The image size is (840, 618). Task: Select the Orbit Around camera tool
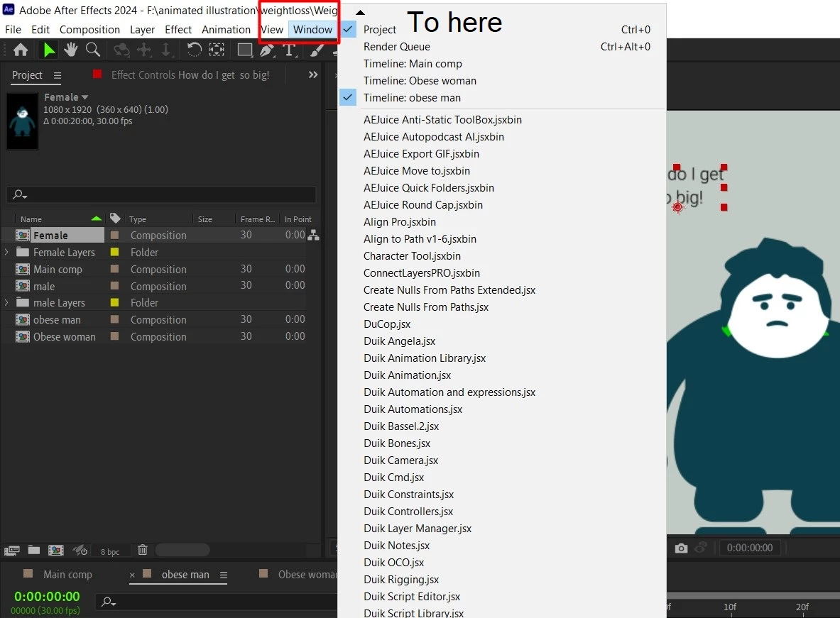pos(121,50)
